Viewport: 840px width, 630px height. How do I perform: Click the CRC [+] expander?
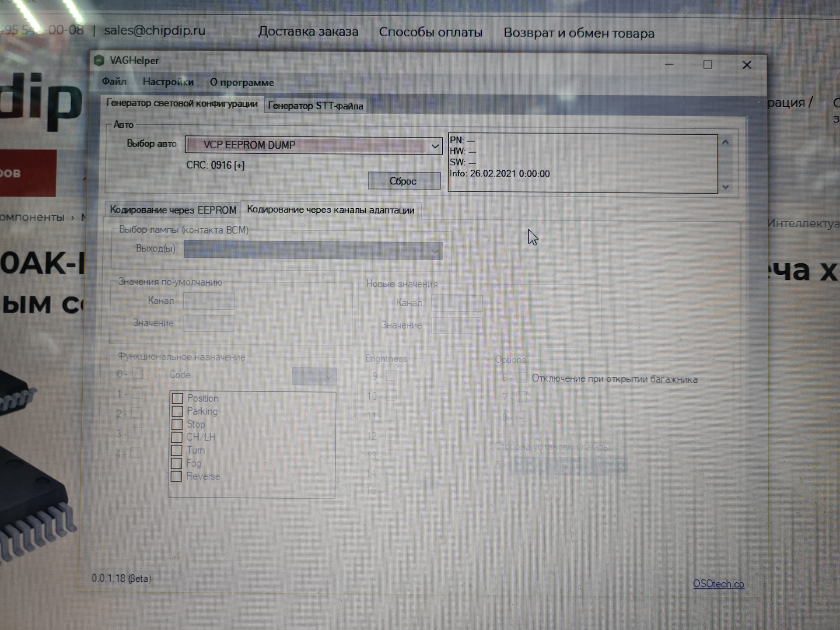[239, 165]
